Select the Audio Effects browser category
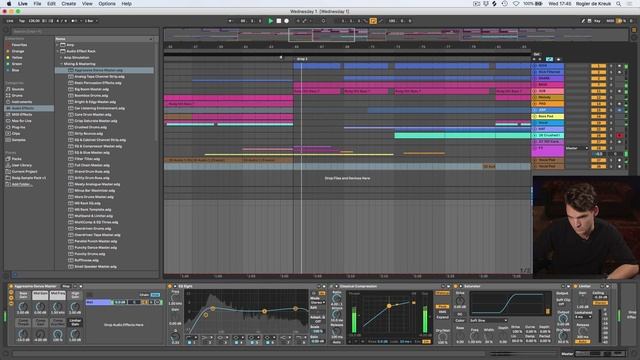 click(23, 108)
